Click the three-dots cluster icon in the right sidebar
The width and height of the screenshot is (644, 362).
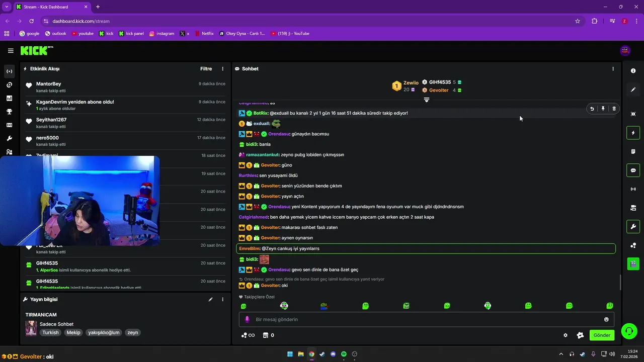(x=633, y=245)
